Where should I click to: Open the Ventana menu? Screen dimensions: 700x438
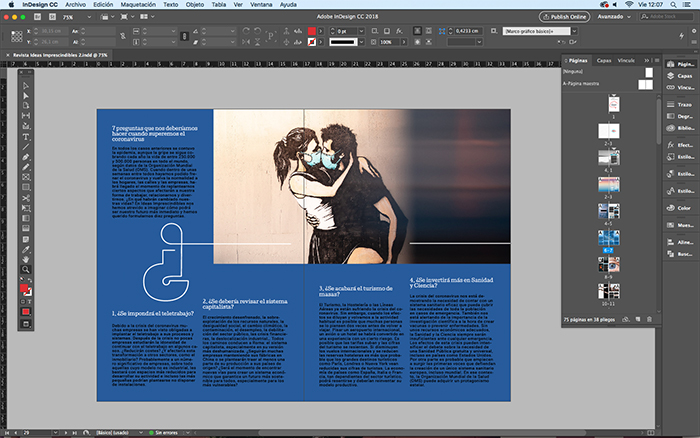coord(261,4)
